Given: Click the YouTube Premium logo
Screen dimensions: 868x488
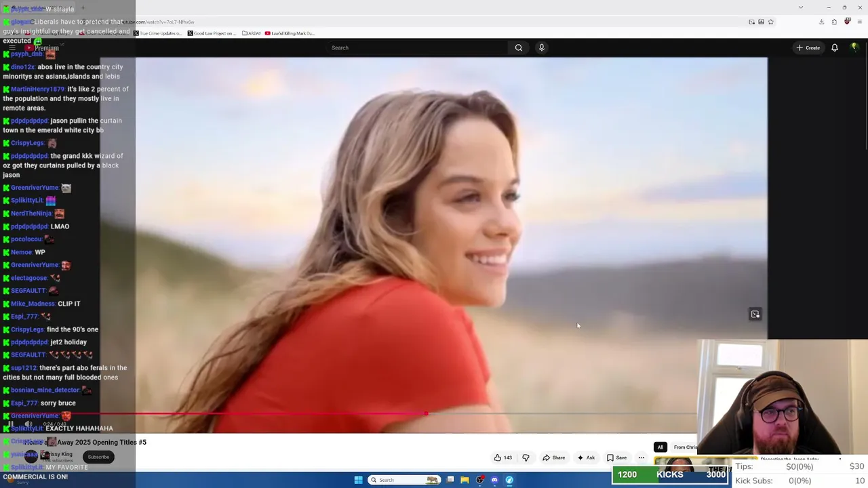Looking at the screenshot, I should [42, 48].
